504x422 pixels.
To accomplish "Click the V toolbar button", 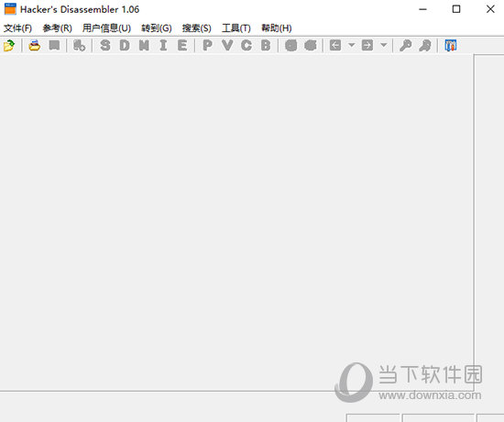I will pos(227,45).
